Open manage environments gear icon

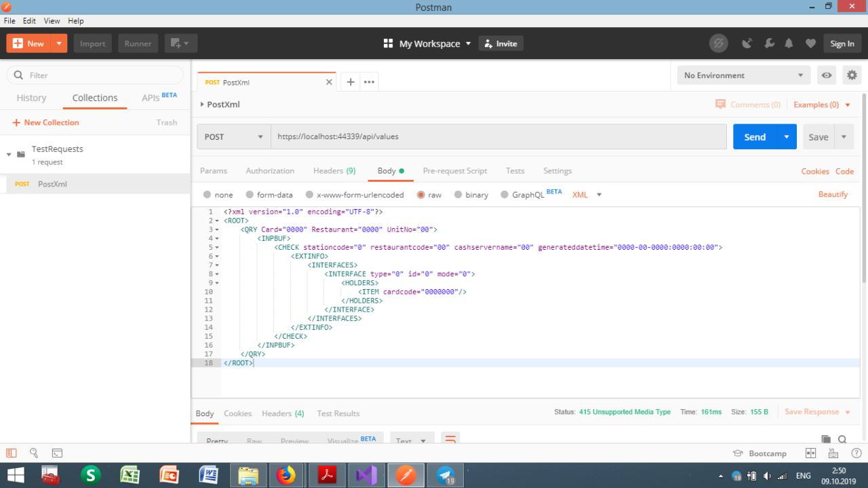852,75
